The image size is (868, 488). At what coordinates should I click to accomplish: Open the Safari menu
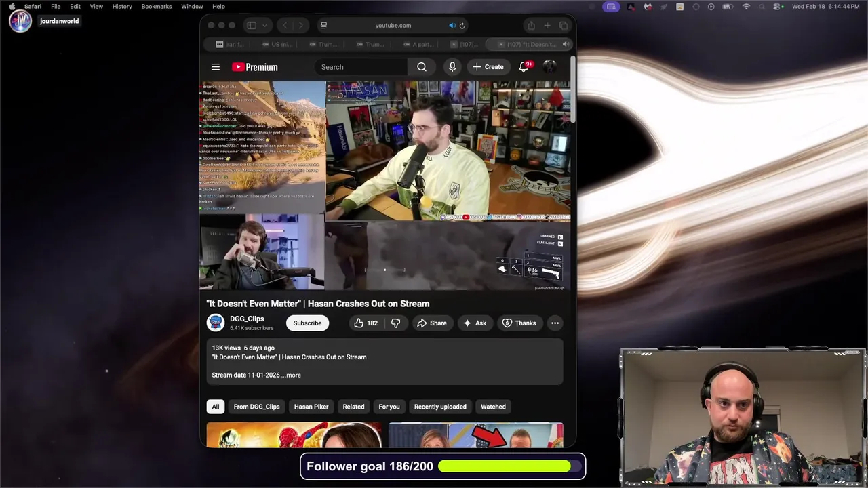tap(33, 6)
